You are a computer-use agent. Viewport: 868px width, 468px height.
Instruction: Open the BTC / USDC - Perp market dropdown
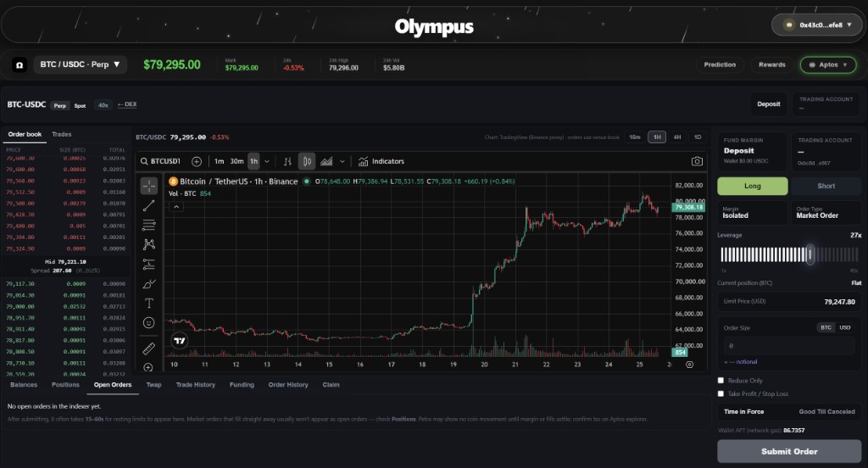[81, 64]
